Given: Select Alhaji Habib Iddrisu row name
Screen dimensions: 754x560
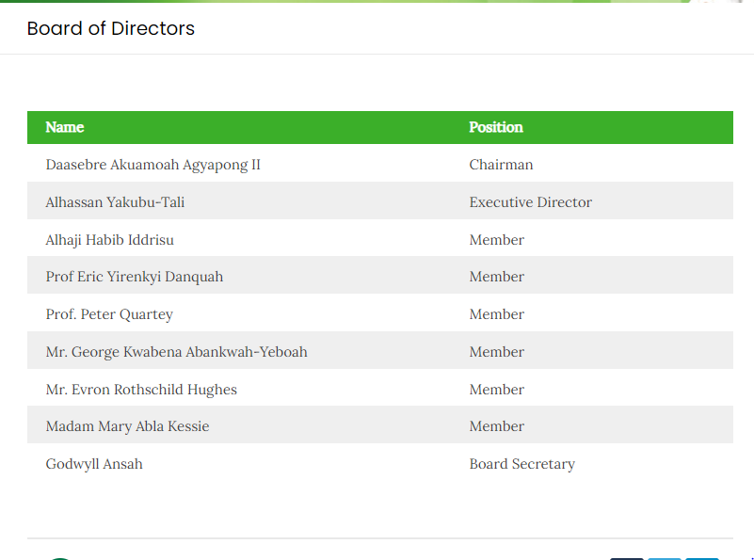Looking at the screenshot, I should 109,240.
